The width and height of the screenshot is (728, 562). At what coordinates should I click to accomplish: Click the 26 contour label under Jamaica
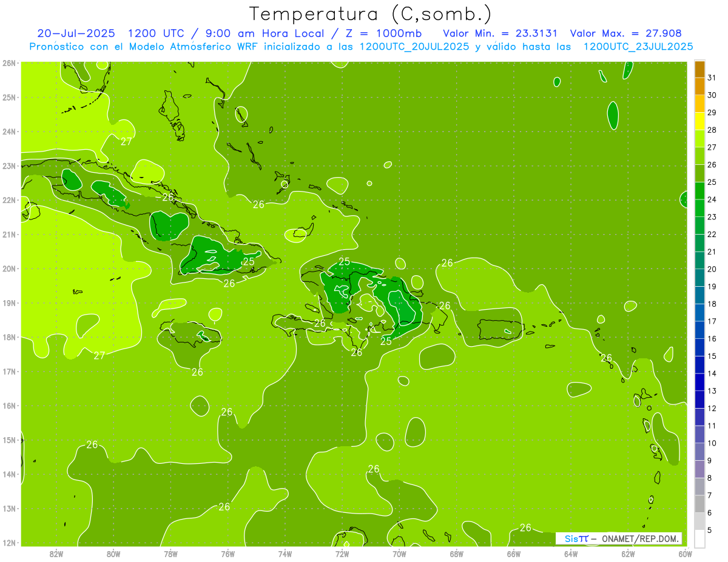[x=197, y=372]
